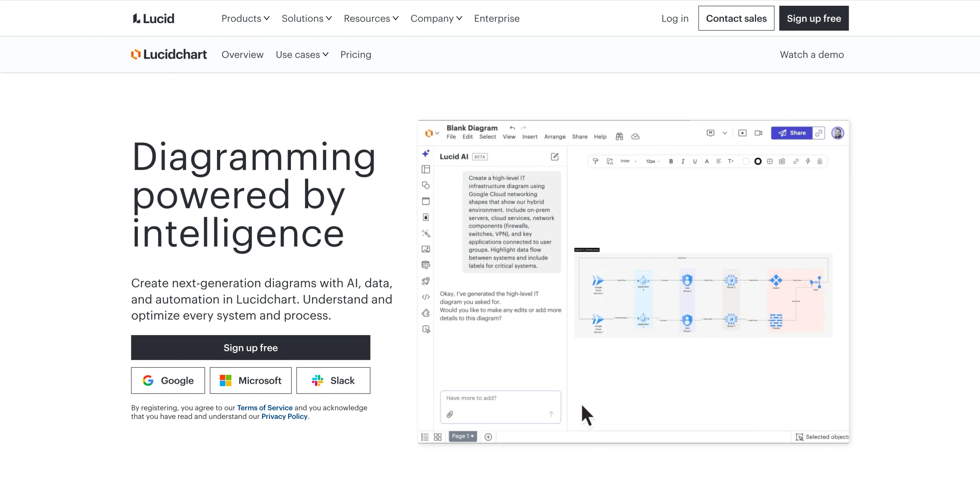Screen dimensions: 980x484
Task: Open the puzzle-piece integrations sidebar icon
Action: coord(425,313)
